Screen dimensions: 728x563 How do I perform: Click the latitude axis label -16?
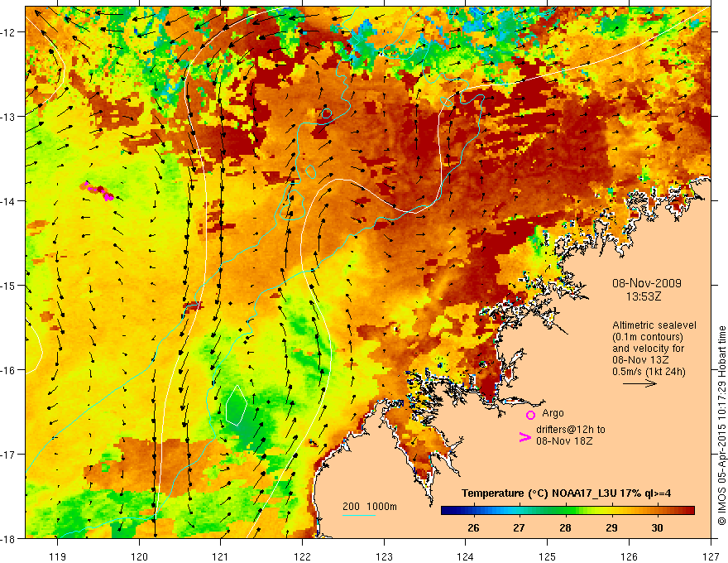[x=9, y=370]
